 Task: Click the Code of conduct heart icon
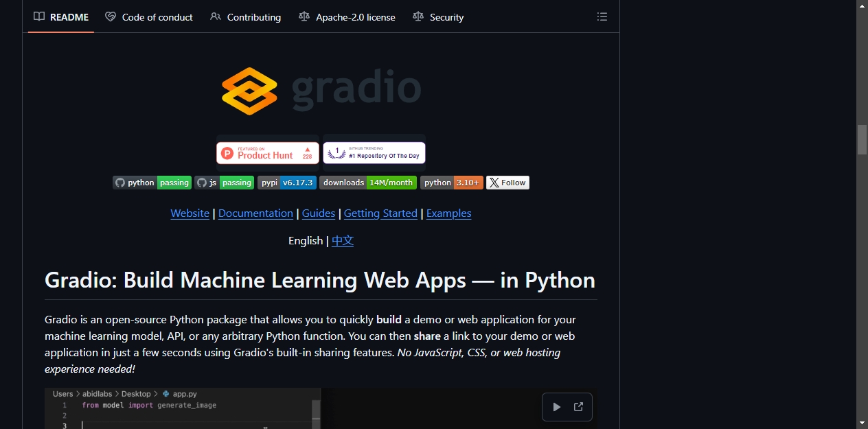click(x=111, y=17)
